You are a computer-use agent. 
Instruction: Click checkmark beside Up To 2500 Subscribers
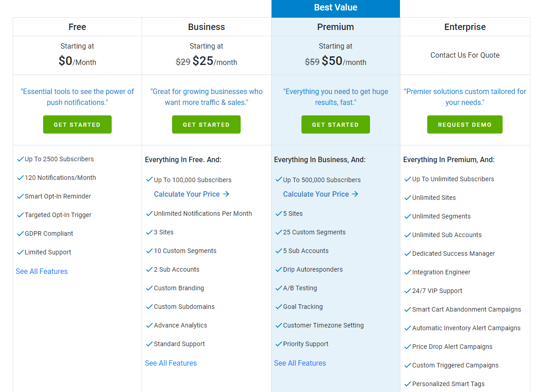20,159
